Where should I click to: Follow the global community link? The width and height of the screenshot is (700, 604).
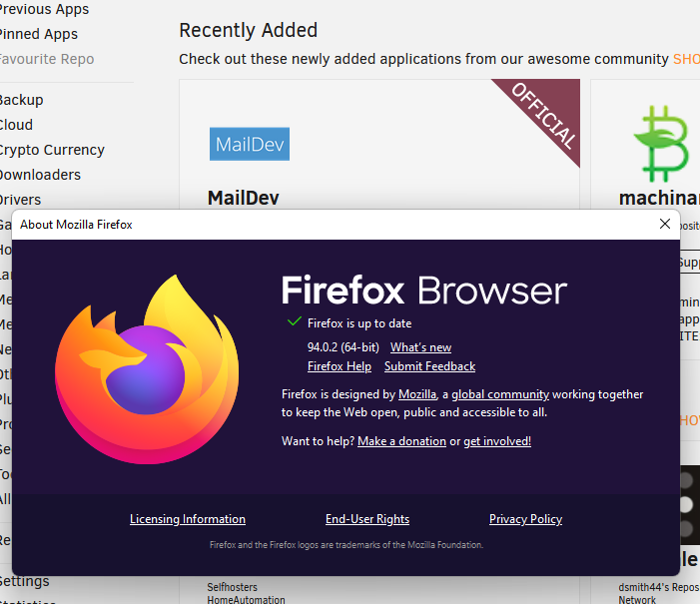pyautogui.click(x=500, y=394)
